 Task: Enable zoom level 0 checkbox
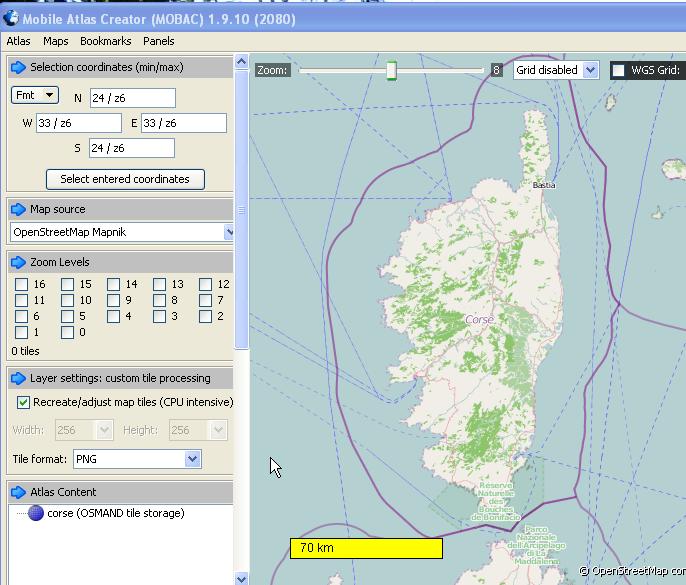[67, 333]
